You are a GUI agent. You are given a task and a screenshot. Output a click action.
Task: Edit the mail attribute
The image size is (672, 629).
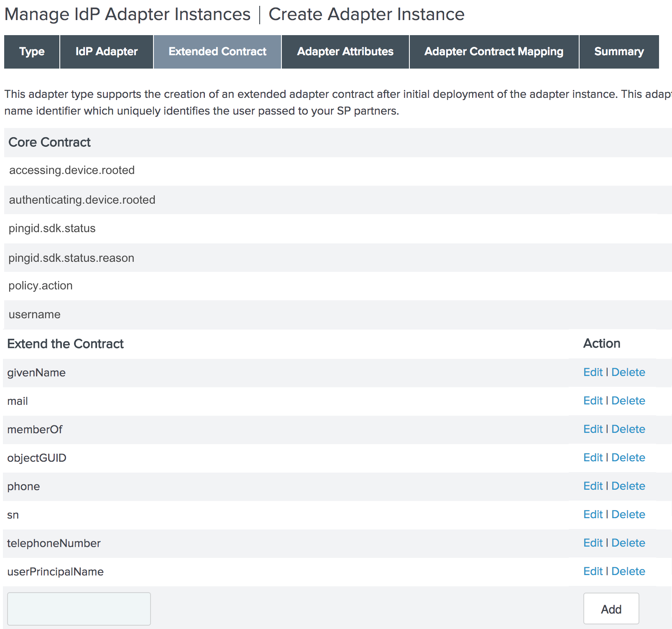(593, 401)
